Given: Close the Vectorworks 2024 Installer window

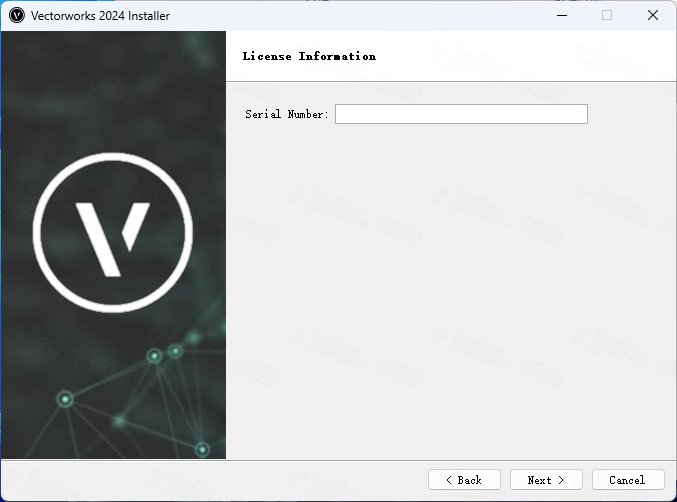Looking at the screenshot, I should point(653,16).
